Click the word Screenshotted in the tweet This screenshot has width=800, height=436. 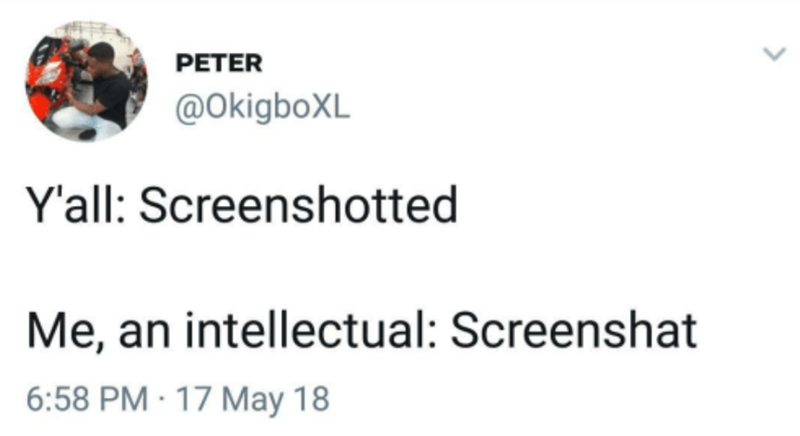(x=294, y=209)
